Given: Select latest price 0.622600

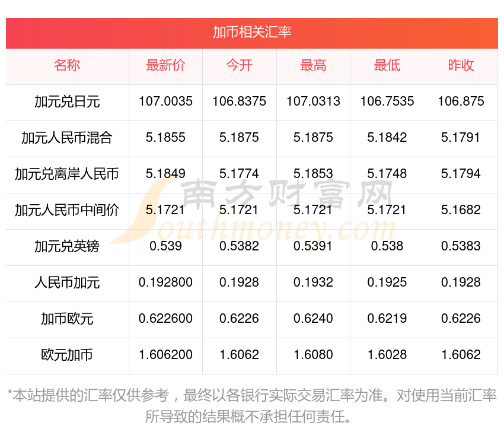Looking at the screenshot, I should coord(165,319).
